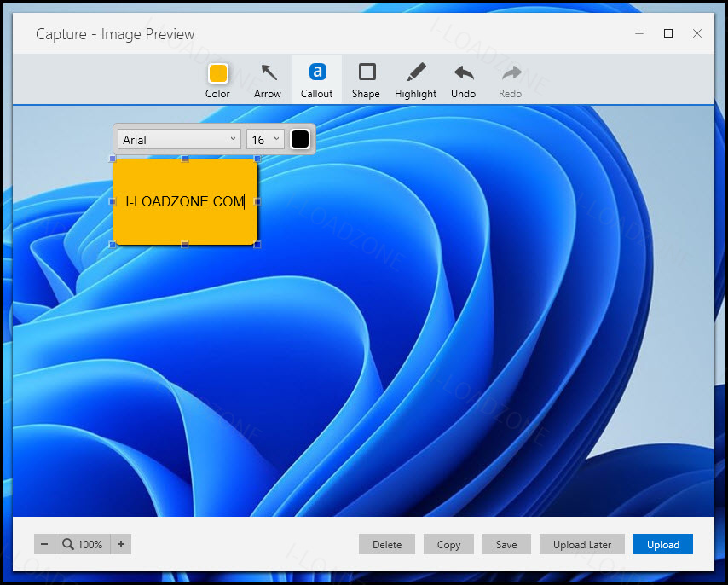Open the font size 16 dropdown

[265, 139]
